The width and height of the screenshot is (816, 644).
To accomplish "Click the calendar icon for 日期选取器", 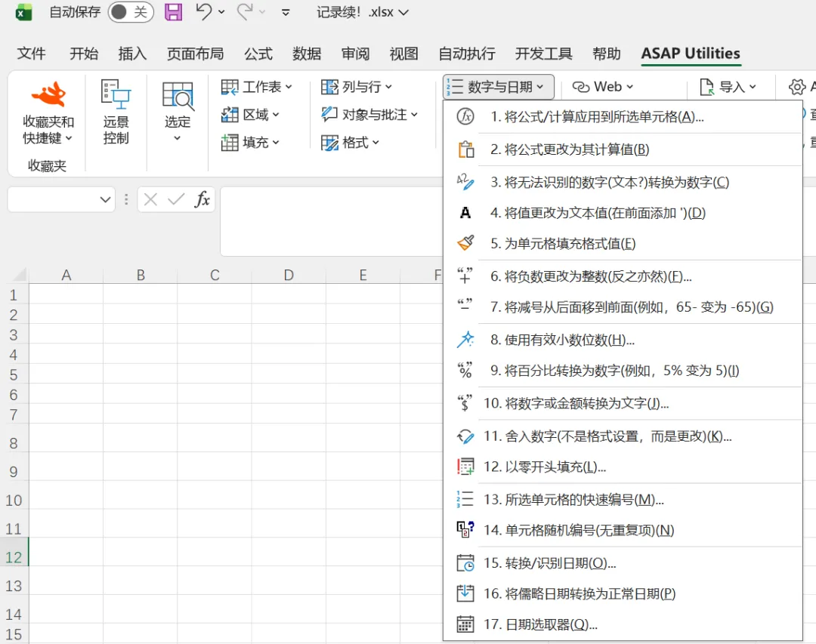I will click(465, 624).
